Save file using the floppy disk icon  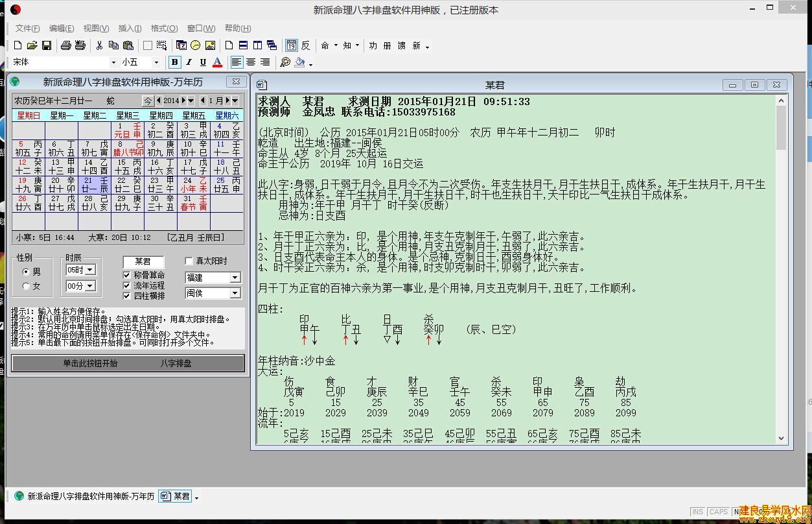click(47, 45)
